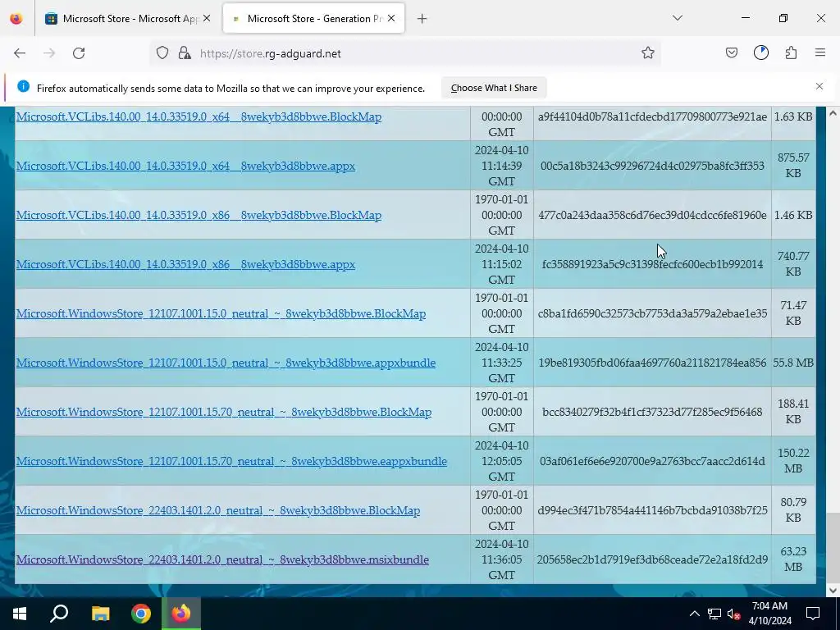
Task: Click the Choose What I Share button
Action: pos(494,88)
